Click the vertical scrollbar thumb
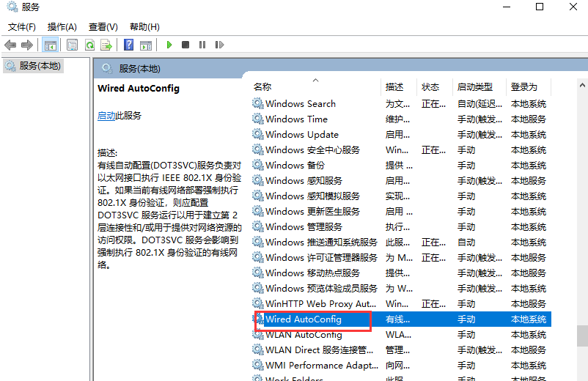Viewport: 588px width, 381px height. pyautogui.click(x=582, y=336)
